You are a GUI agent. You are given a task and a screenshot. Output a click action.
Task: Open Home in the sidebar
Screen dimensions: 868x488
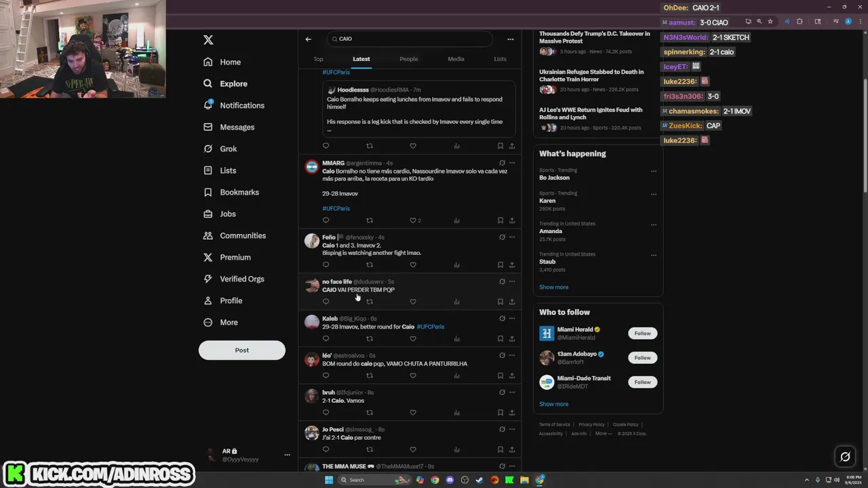point(222,62)
